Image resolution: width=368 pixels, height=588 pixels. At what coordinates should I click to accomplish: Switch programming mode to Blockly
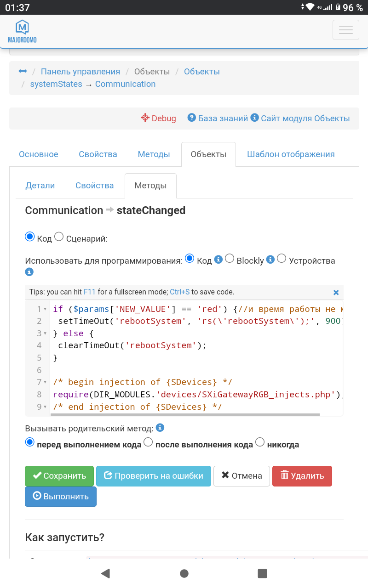pyautogui.click(x=230, y=259)
